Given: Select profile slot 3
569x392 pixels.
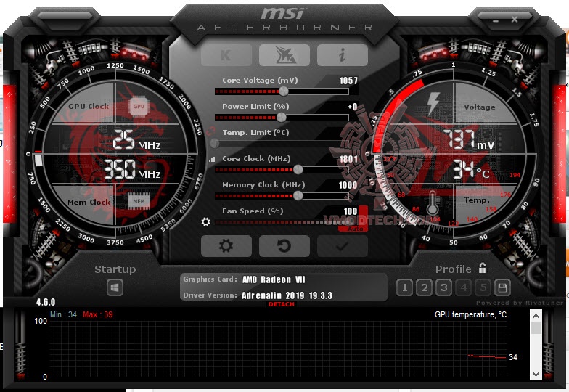Looking at the screenshot, I should coord(444,287).
